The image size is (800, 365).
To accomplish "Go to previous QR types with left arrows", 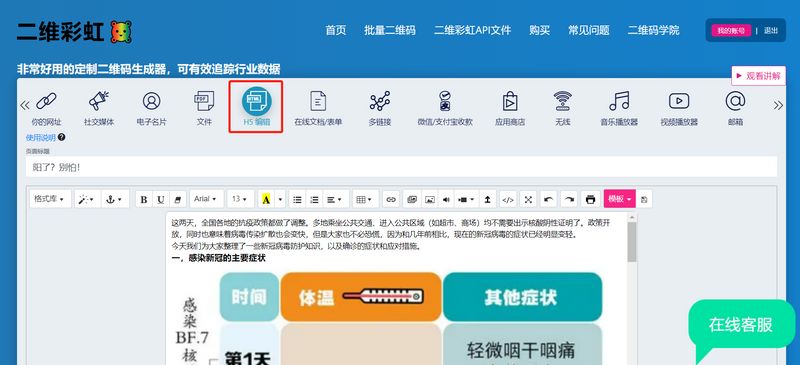I will [24, 105].
